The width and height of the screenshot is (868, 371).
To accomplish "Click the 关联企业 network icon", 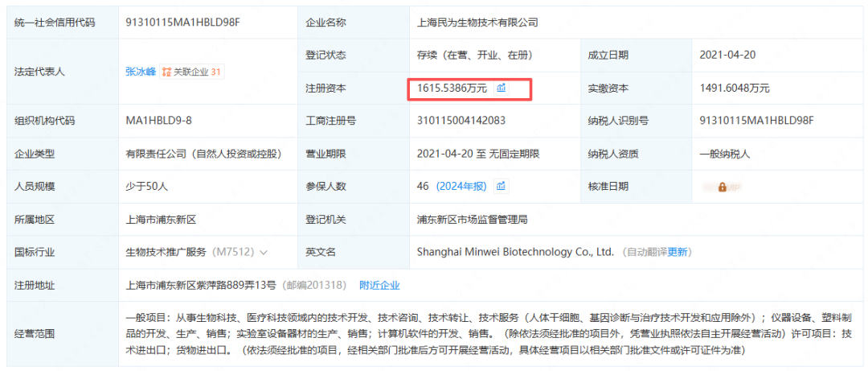I will (x=166, y=72).
